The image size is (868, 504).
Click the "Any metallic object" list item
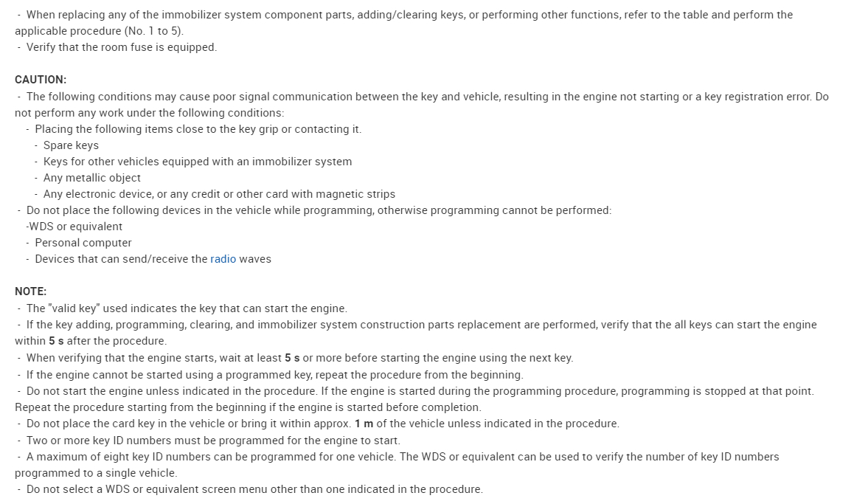click(91, 178)
